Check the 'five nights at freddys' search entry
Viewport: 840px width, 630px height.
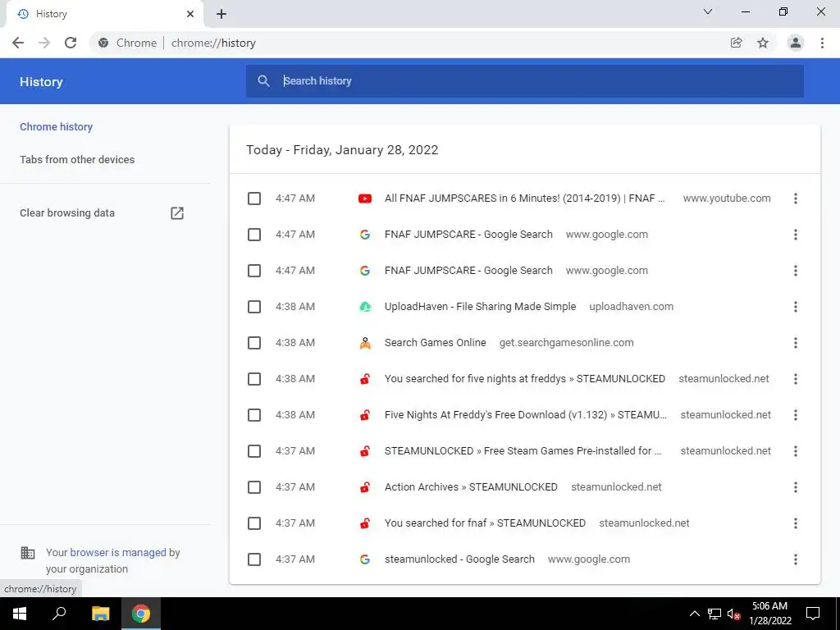254,379
